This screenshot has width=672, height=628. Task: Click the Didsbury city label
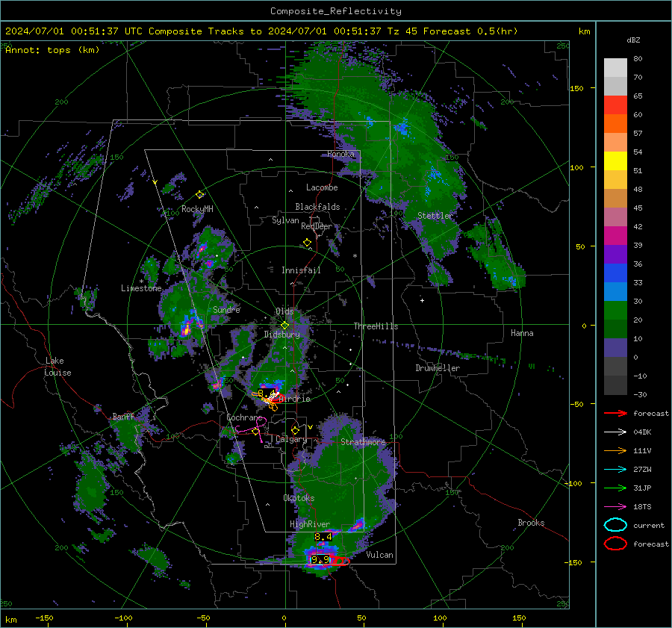click(x=281, y=335)
